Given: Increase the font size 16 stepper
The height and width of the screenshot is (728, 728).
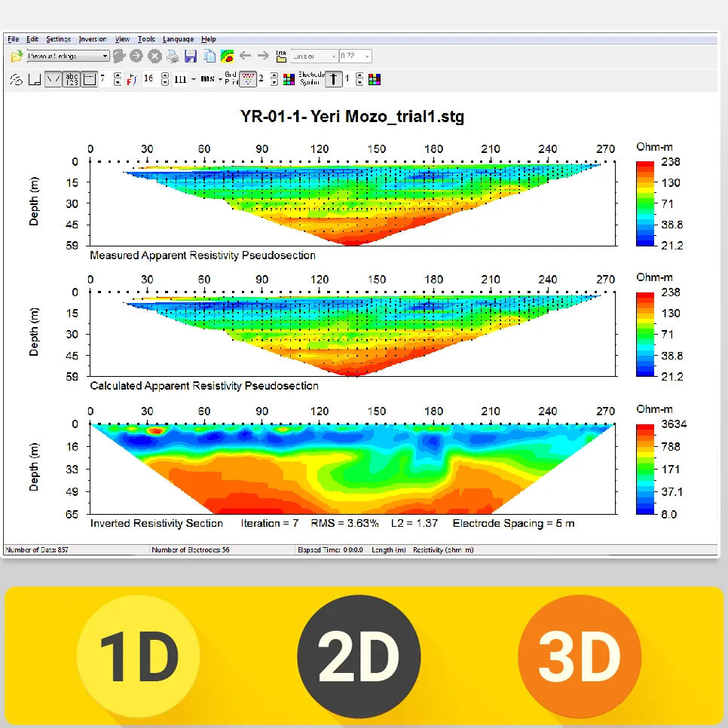Looking at the screenshot, I should click(165, 75).
